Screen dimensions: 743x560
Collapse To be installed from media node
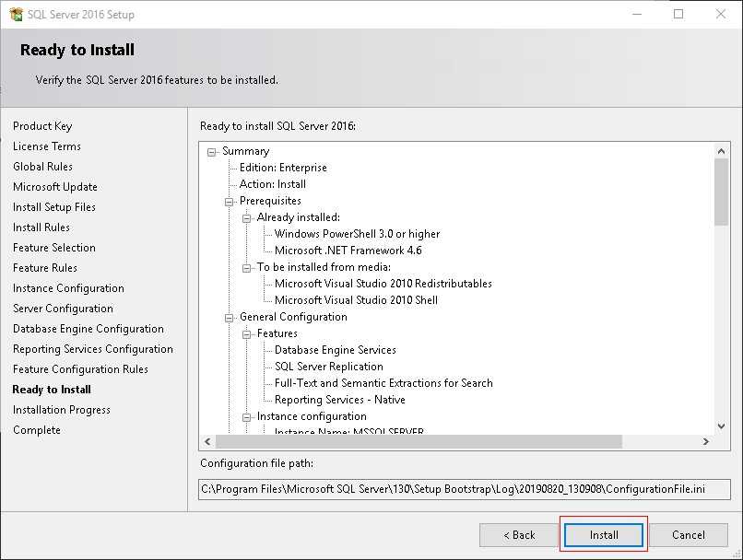[x=246, y=268]
